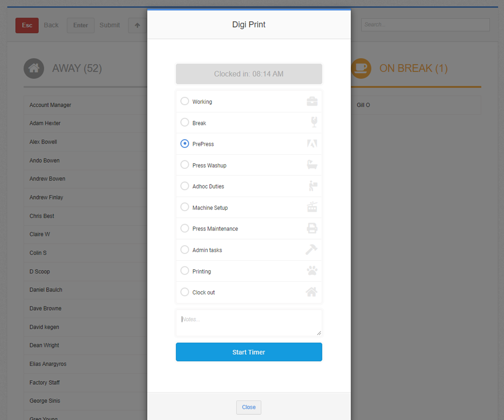Viewport: 504px width, 420px height.
Task: Click the bathtub icon beside Press Washup
Action: coord(312,165)
